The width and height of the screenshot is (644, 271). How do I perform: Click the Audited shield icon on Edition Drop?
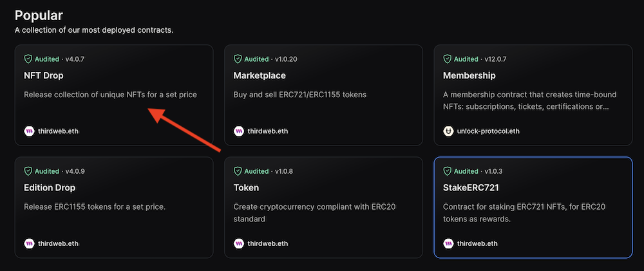coord(28,172)
